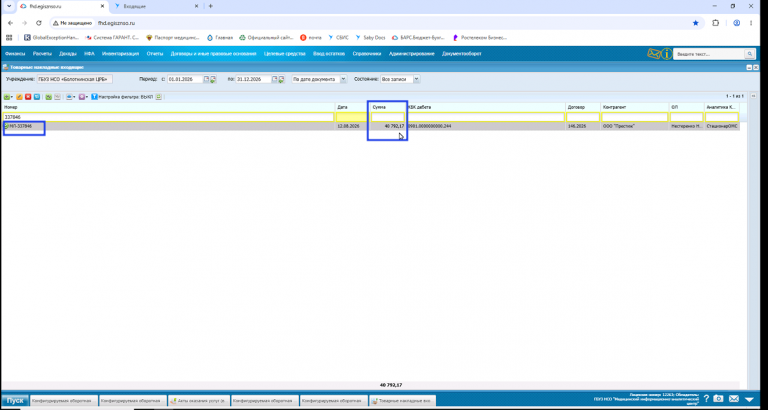Click the start date field 01.01.2026
768x410 pixels.
(x=185, y=79)
